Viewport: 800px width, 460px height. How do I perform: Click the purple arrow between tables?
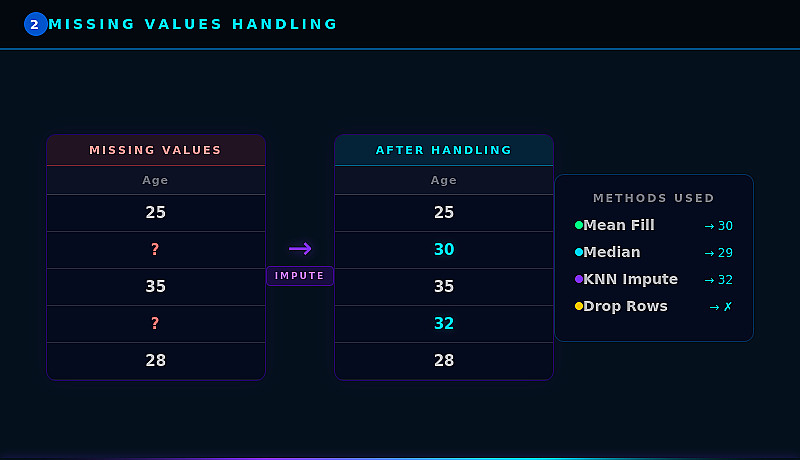pyautogui.click(x=300, y=249)
